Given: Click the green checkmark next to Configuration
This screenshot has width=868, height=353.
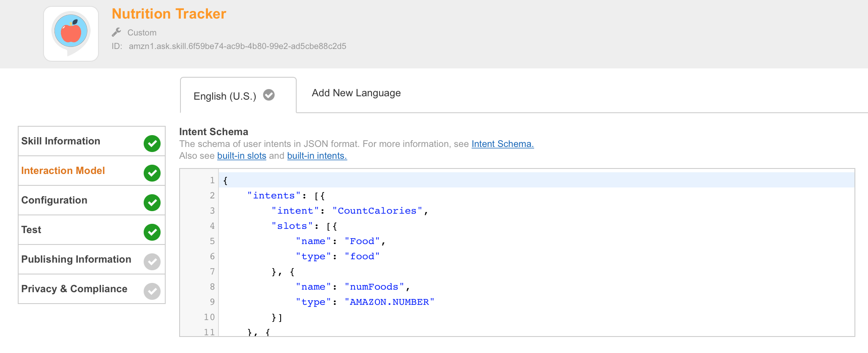Looking at the screenshot, I should (152, 203).
